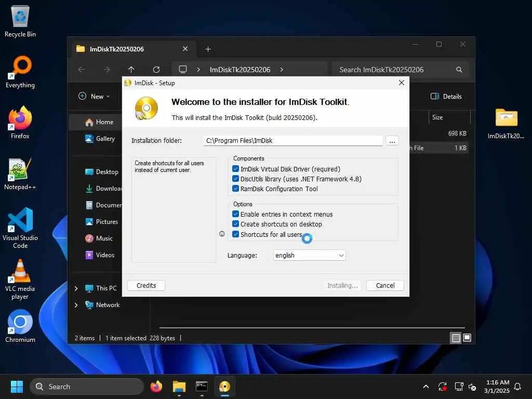This screenshot has width=532, height=399.
Task: Toggle Shortcuts for all users option
Action: (x=235, y=234)
